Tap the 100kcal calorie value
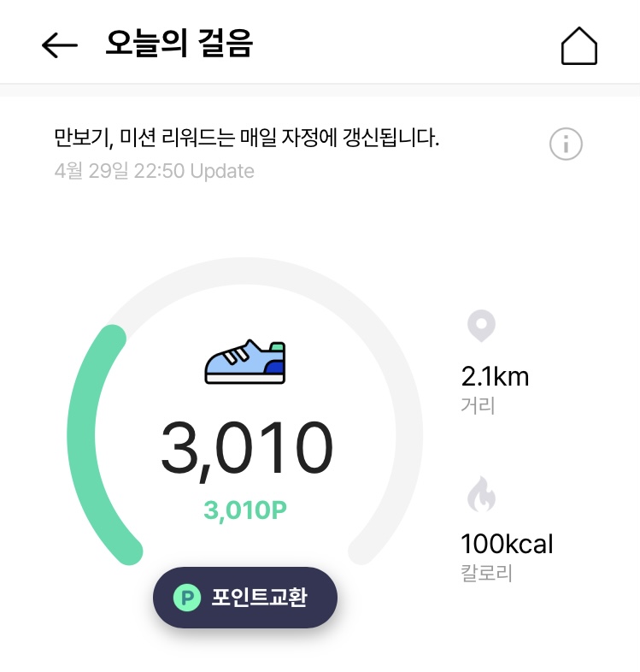 507,544
